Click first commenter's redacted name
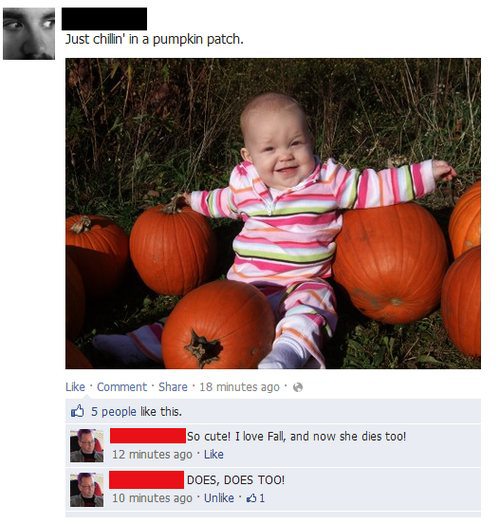This screenshot has width=500, height=524. [x=148, y=435]
